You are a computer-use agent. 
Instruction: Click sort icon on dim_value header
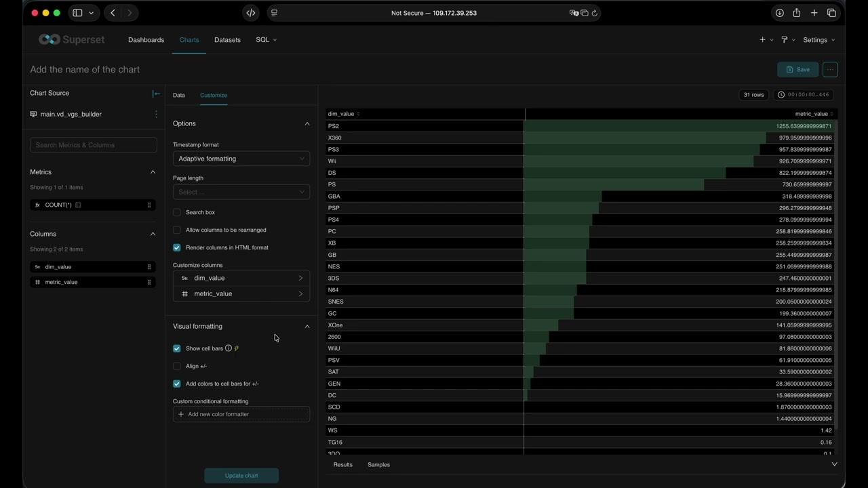pyautogui.click(x=358, y=114)
